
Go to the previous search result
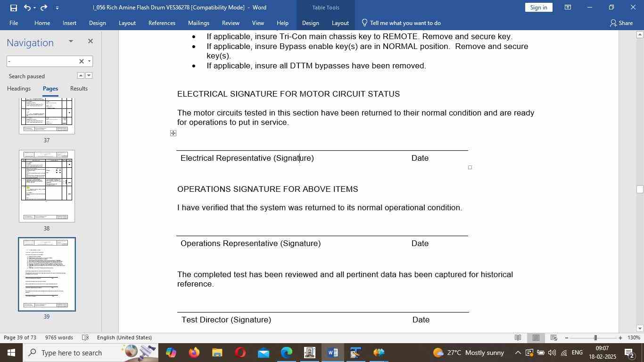point(81,75)
